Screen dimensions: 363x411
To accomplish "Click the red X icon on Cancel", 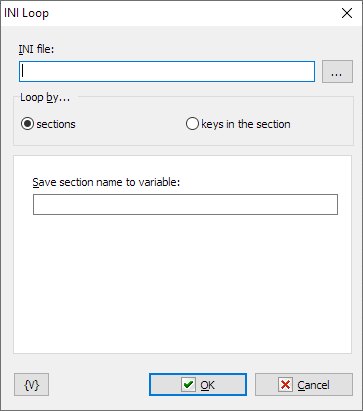I will click(x=285, y=385).
